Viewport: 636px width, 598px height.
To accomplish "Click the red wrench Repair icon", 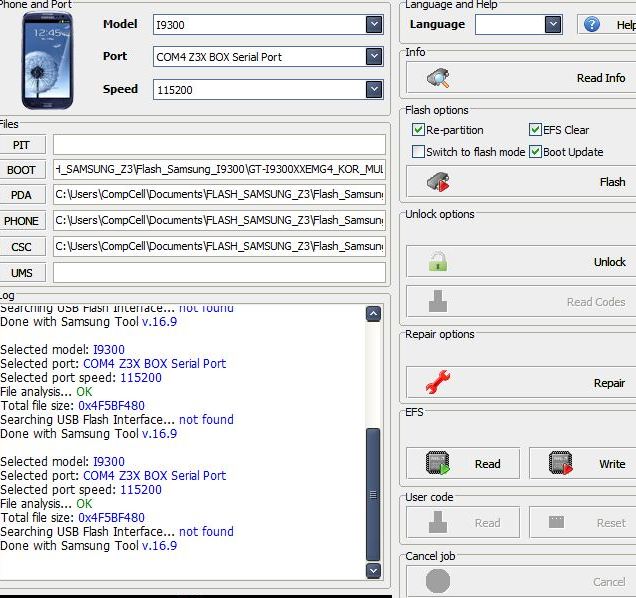I will coord(438,382).
